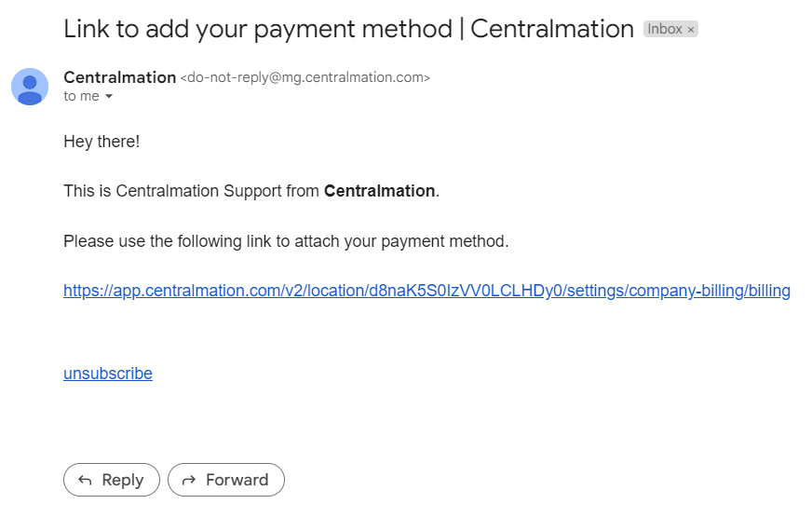Click 'Centralmation' at end of subject line

coord(552,29)
